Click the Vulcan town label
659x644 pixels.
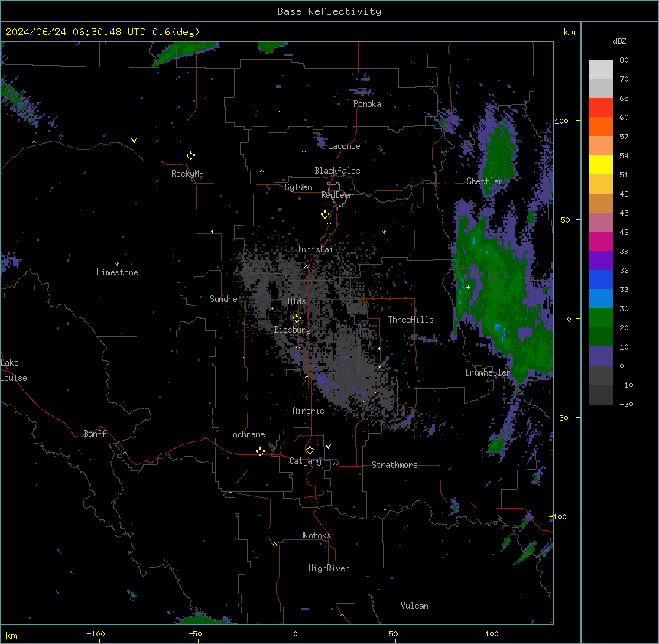[415, 606]
